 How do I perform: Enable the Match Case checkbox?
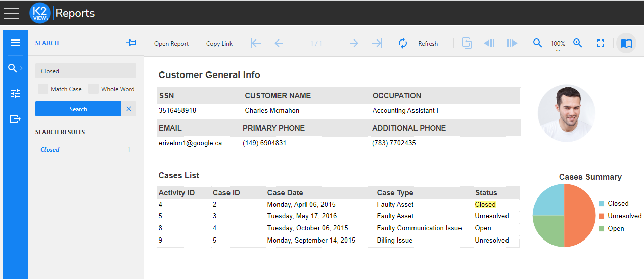click(x=43, y=89)
